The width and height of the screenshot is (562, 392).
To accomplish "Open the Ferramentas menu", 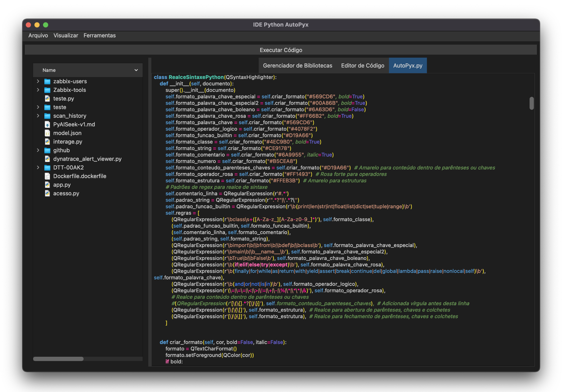I will pos(100,36).
